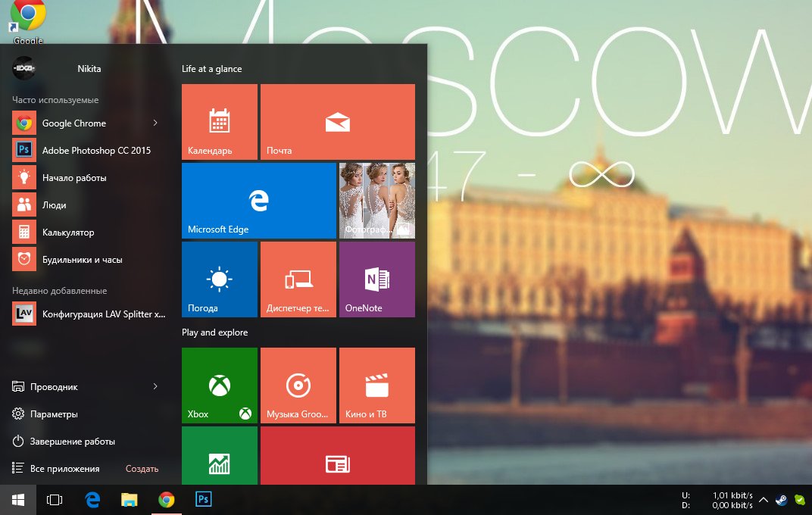Expand the Проводник submenu arrow
Viewport: 812px width, 515px height.
point(155,386)
